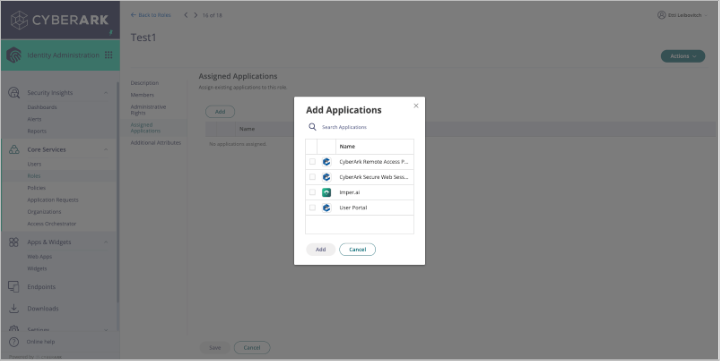Click the Online help question icon
Viewport: 721px width, 364px height.
[14, 342]
